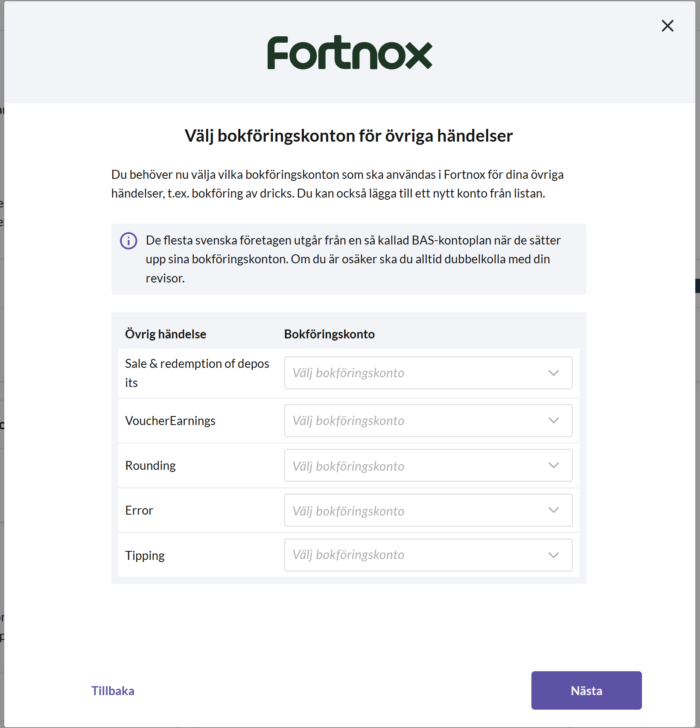Image resolution: width=700 pixels, height=728 pixels.
Task: Click the Nästa button
Action: (586, 690)
